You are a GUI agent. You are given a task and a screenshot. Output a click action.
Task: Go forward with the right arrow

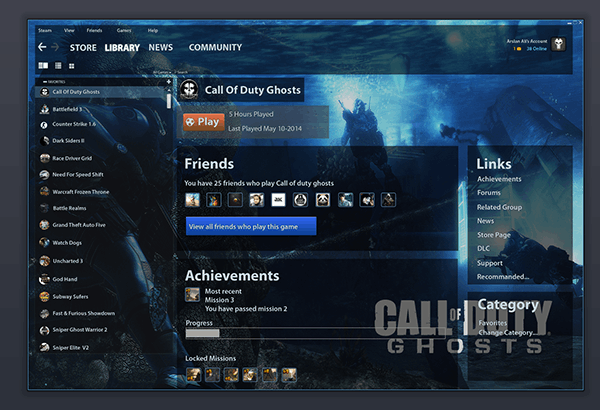click(55, 47)
